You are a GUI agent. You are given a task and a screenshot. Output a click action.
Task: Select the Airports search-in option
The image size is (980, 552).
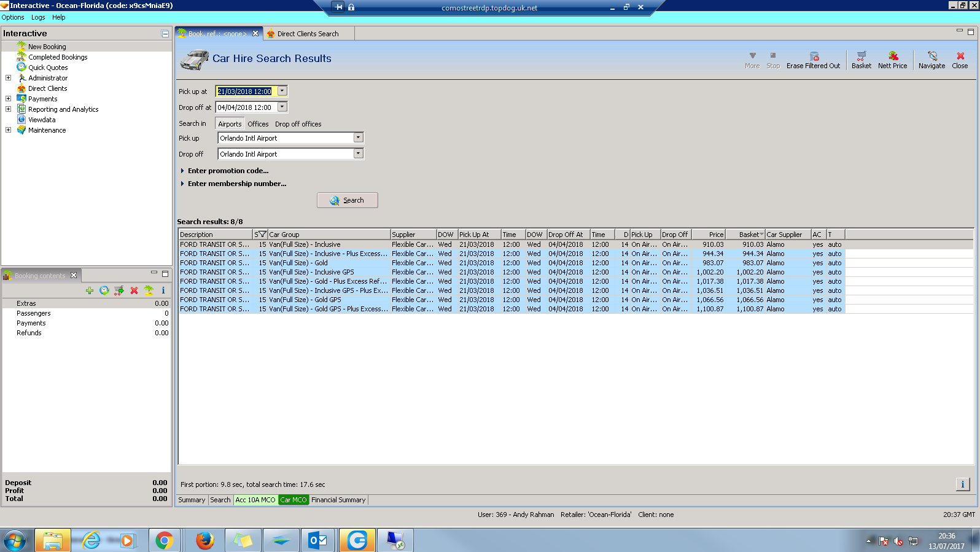pos(230,124)
